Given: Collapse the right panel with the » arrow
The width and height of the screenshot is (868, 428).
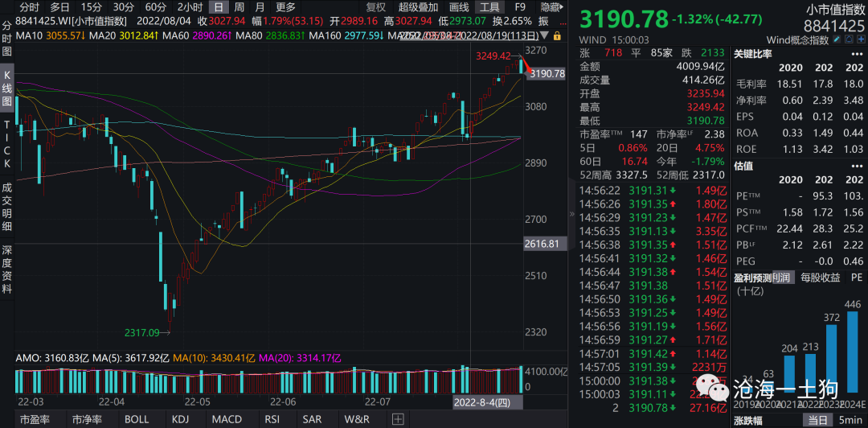Looking at the screenshot, I should pyautogui.click(x=573, y=214).
